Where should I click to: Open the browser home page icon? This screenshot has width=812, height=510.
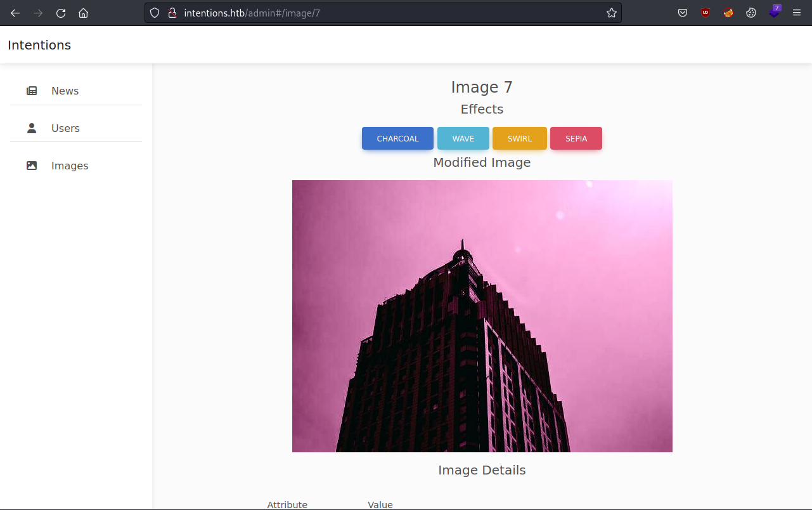[83, 13]
